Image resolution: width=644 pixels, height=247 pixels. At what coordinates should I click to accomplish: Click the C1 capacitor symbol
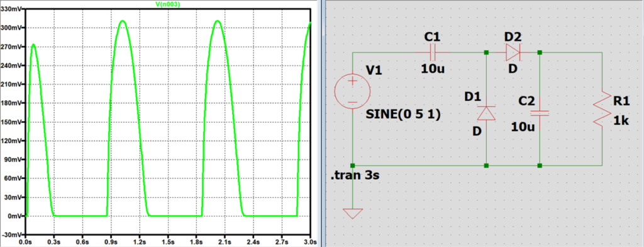coord(432,53)
